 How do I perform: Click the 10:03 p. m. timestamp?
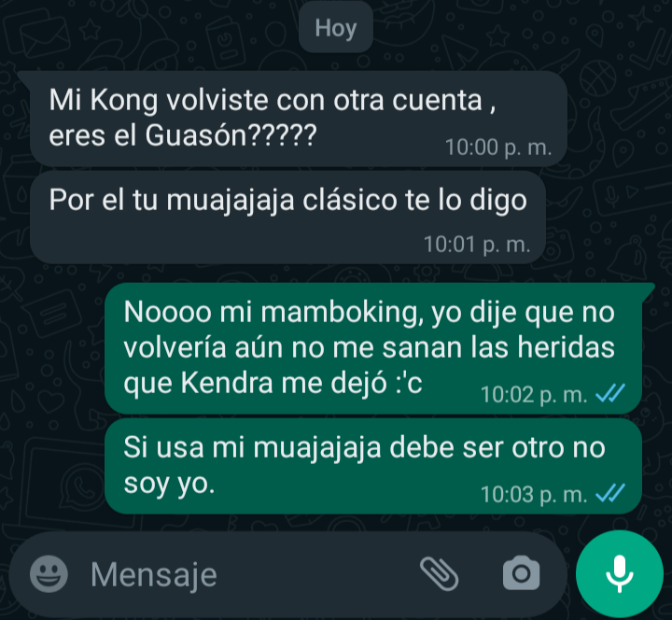[534, 494]
